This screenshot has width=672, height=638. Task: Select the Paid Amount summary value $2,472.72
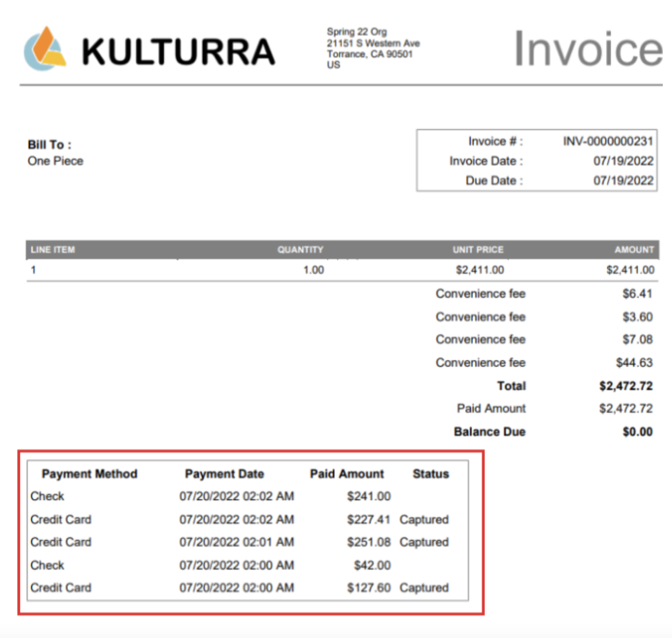626,409
